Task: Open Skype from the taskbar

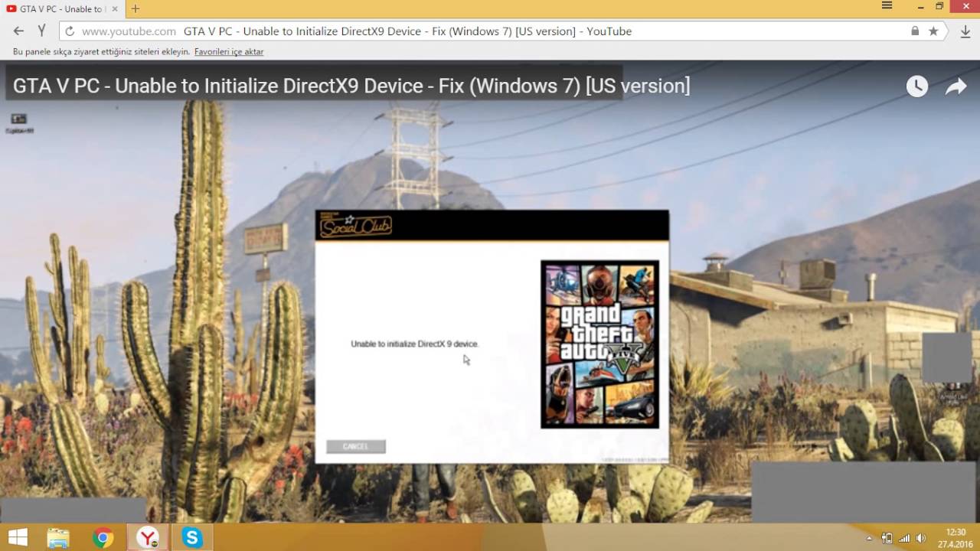Action: coord(191,538)
